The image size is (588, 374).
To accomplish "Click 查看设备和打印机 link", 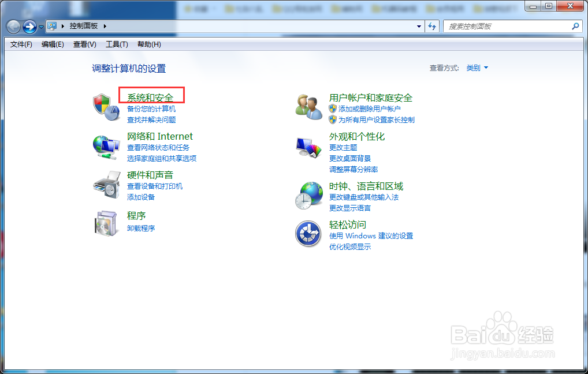I will 154,186.
